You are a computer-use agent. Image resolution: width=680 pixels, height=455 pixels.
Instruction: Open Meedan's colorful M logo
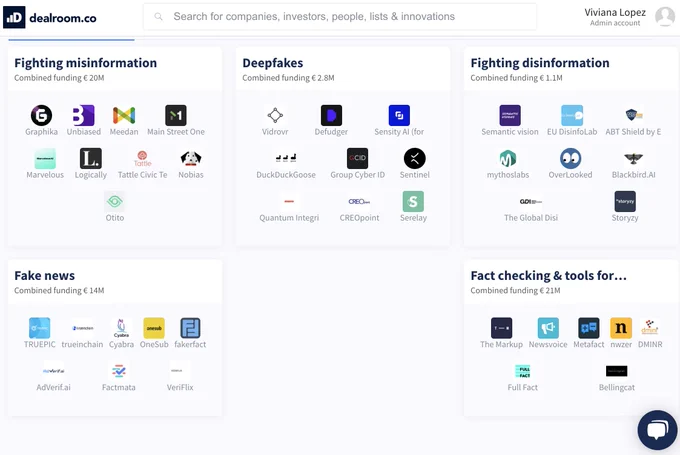[124, 115]
